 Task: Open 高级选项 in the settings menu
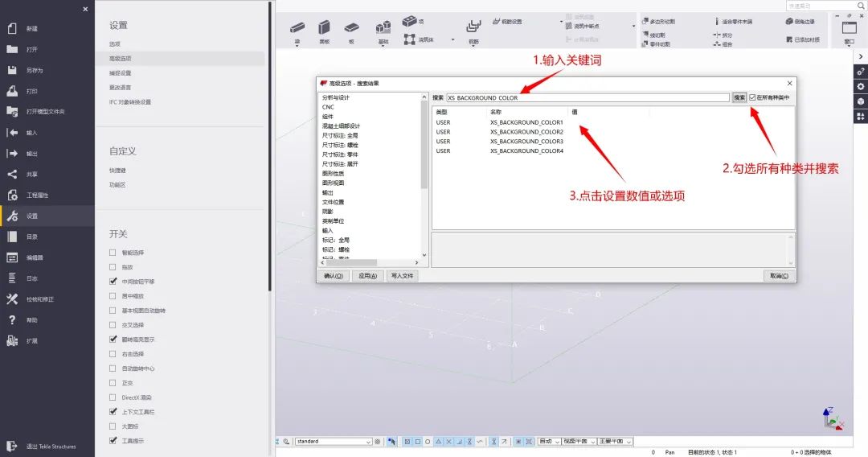[x=121, y=59]
